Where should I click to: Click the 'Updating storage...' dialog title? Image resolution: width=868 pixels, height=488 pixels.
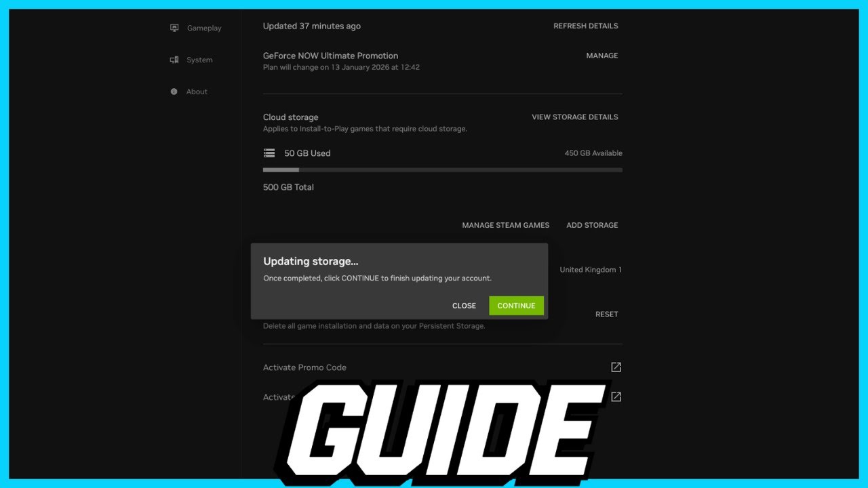click(x=311, y=261)
